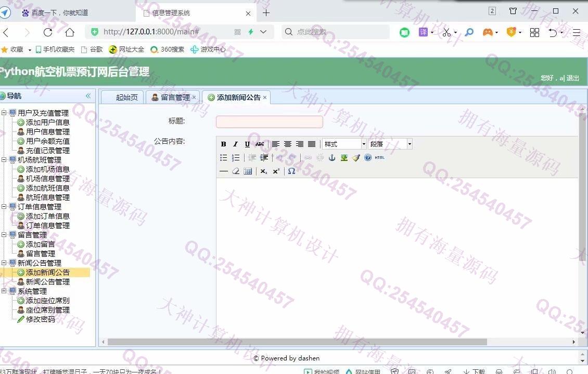Click the unlink broken-chain icon
The width and height of the screenshot is (588, 374).
320,158
